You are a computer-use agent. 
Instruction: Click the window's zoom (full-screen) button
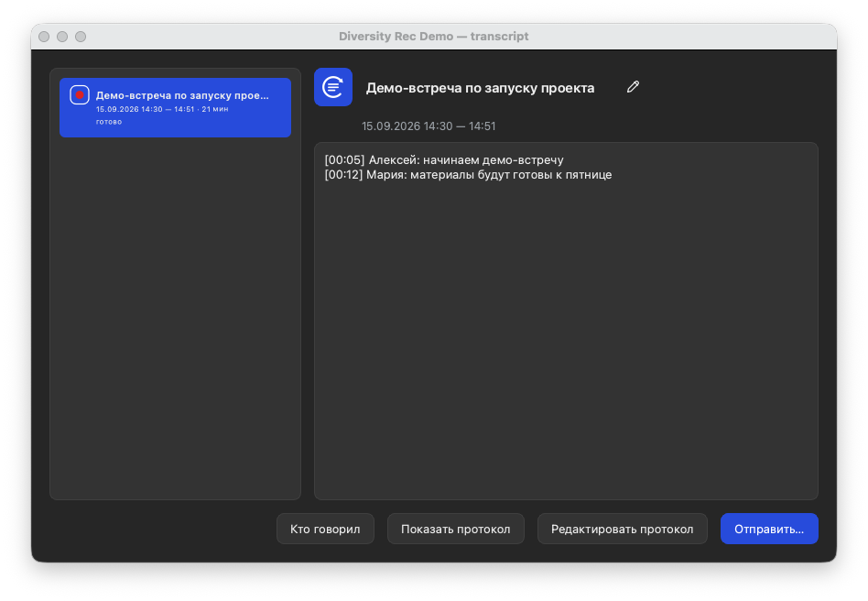tap(81, 37)
